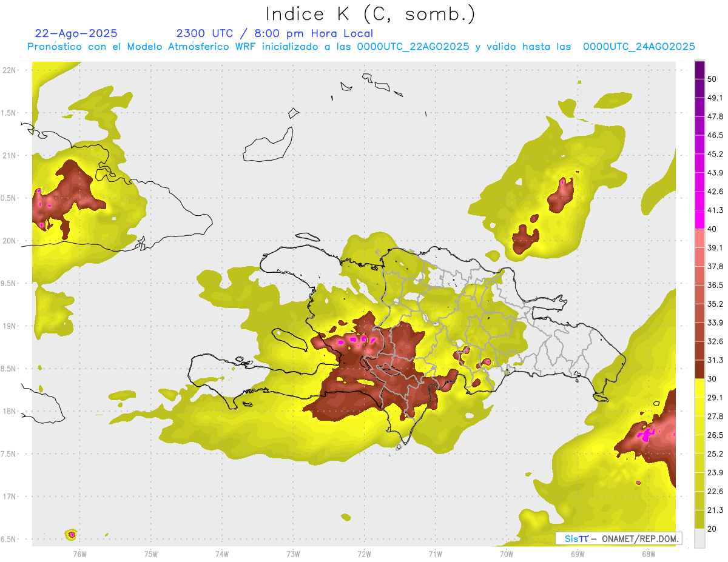This screenshot has width=728, height=562.
Task: Click the 20 value on the color scale
Action: [712, 529]
